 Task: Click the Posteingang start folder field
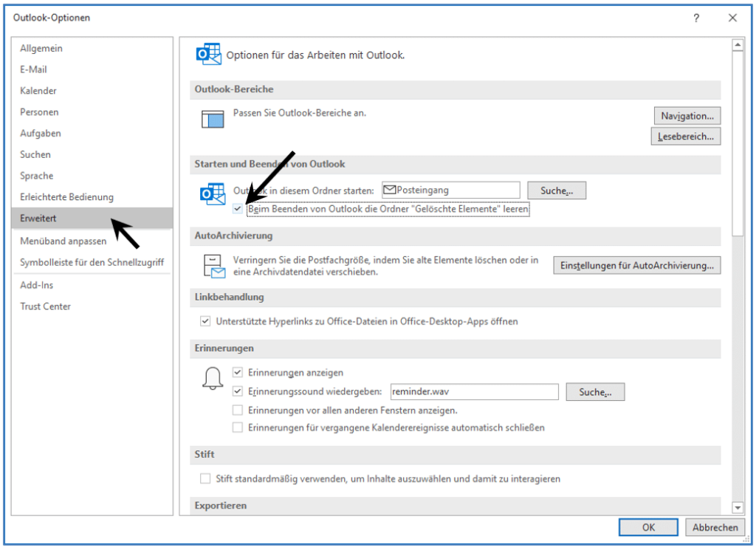click(451, 190)
